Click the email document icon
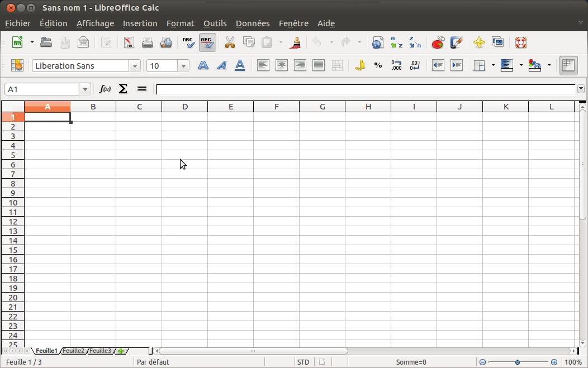The width and height of the screenshot is (588, 368). tap(83, 42)
